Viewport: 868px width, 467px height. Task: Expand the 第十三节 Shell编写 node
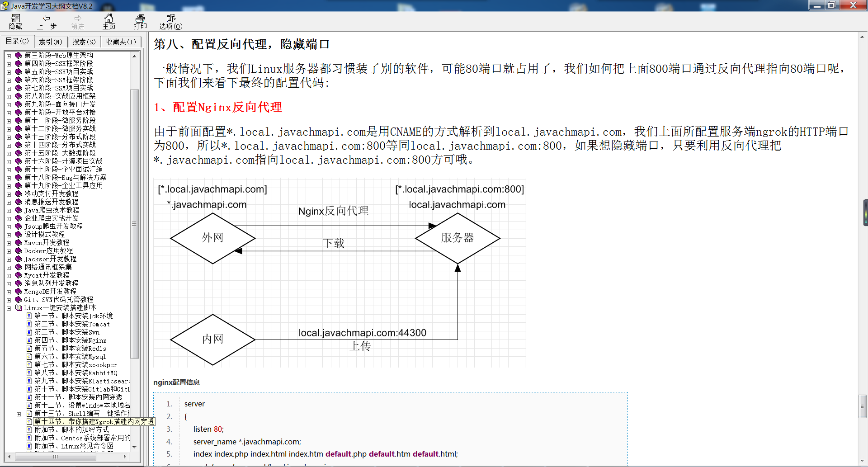19,414
